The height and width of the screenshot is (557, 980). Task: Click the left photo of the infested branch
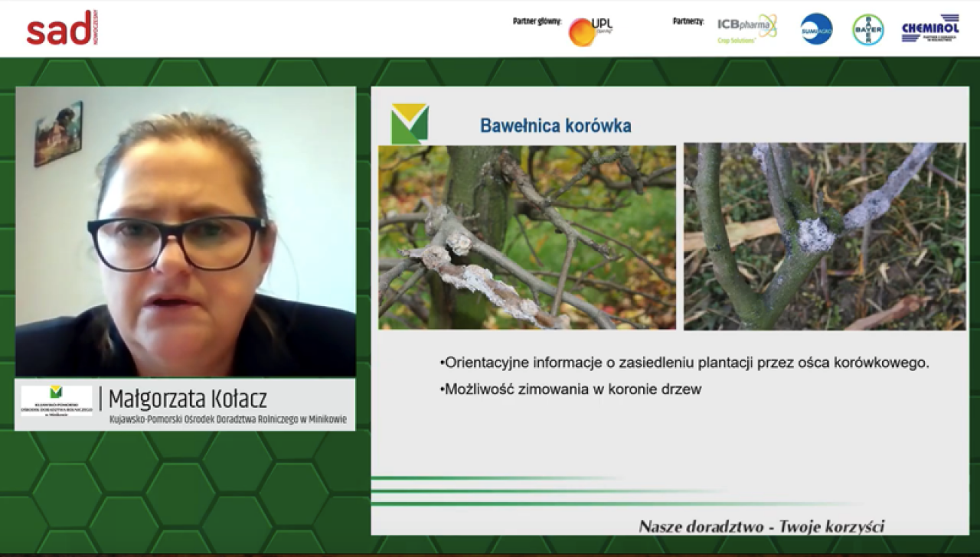click(x=527, y=237)
